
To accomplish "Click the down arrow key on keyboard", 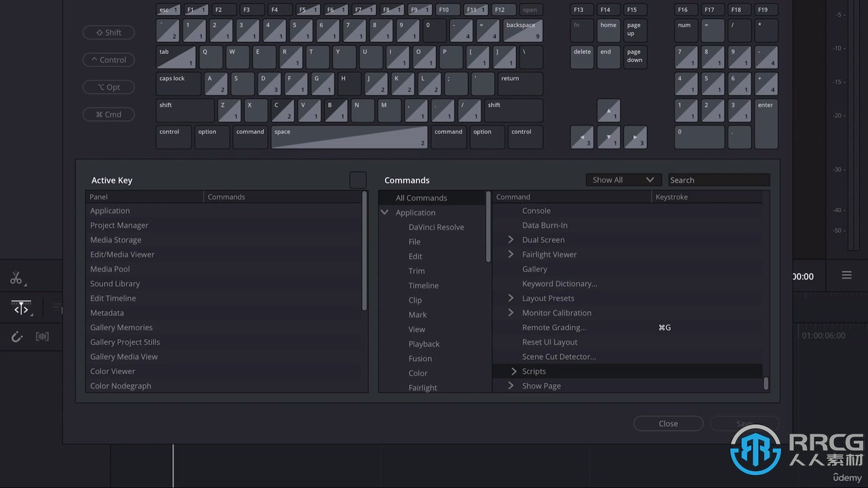I will 608,137.
